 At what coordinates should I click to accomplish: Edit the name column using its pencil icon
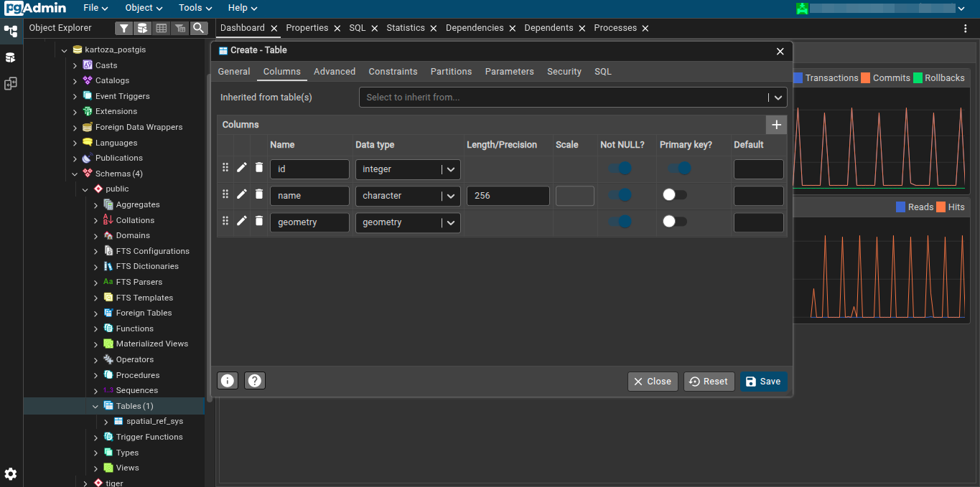pyautogui.click(x=241, y=194)
